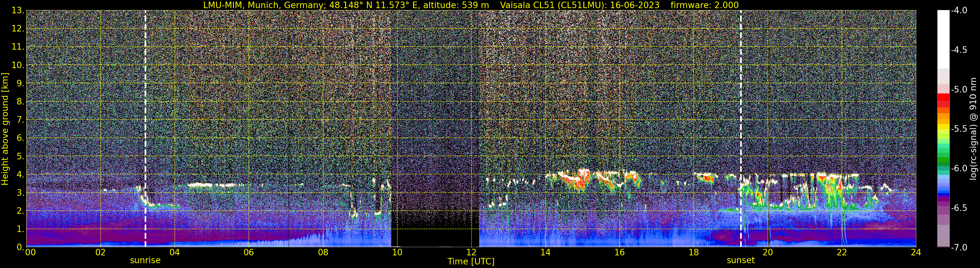Click the '-6.5' colorbar tick label
Screen dimensions: 980x268
coord(959,208)
